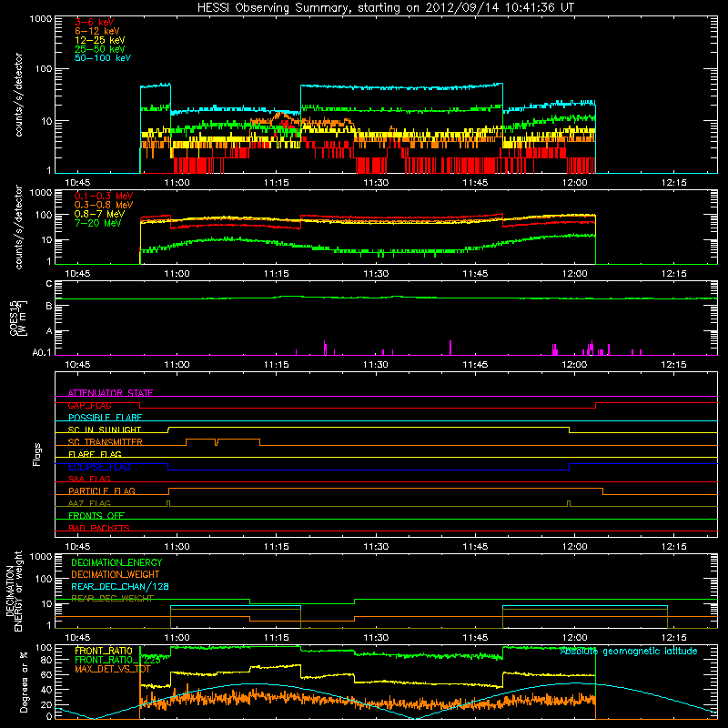
Task: Select the SC_IN_SUNLIGHT flag label
Action: [105, 430]
